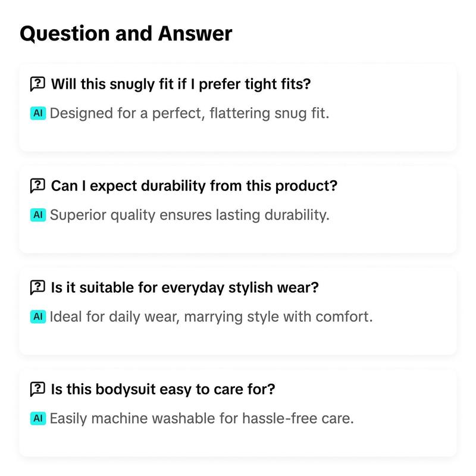Open the question 'Can I expect durability from this product?'
The height and width of the screenshot is (476, 476).
coord(195,186)
